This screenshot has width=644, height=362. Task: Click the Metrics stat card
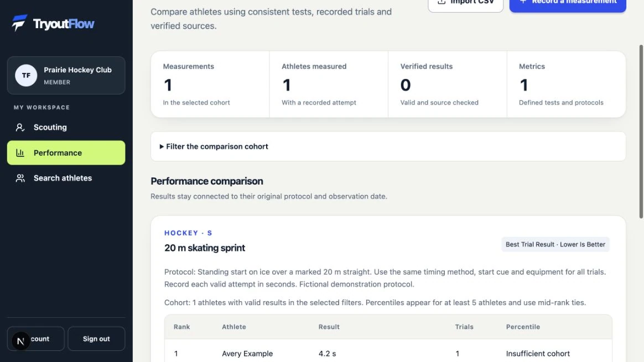coord(567,84)
